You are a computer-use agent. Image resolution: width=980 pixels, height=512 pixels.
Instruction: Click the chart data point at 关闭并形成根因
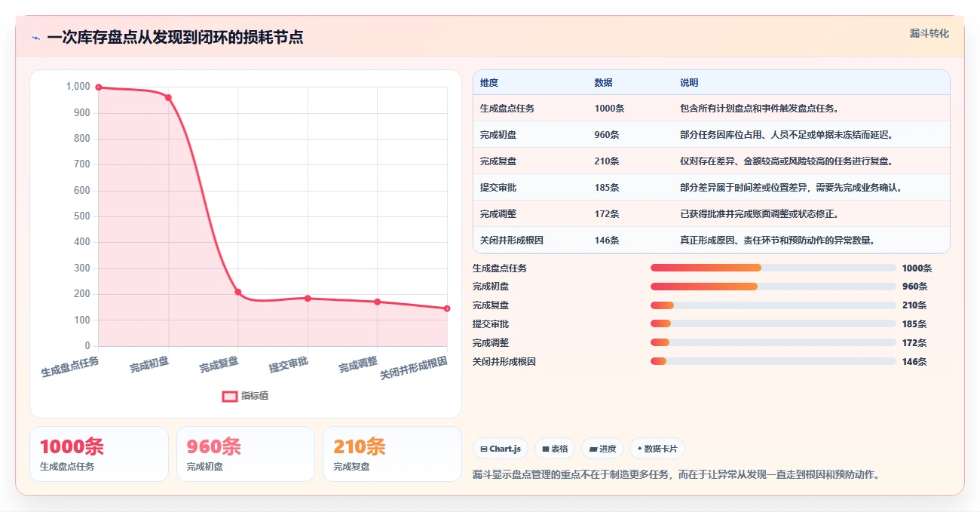click(x=447, y=308)
